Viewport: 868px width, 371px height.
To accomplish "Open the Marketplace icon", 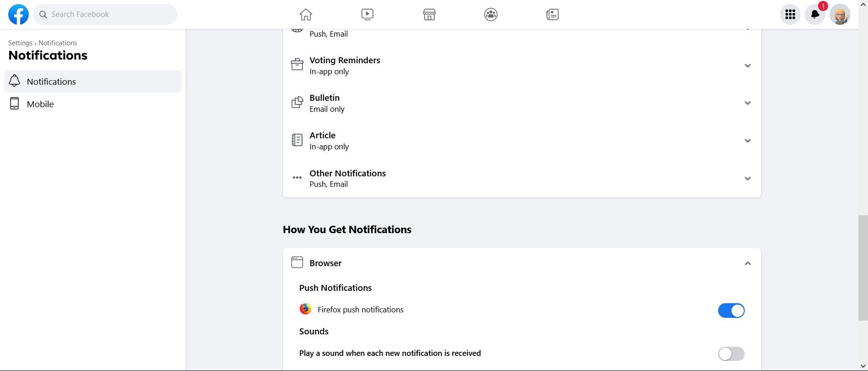I will (x=429, y=14).
